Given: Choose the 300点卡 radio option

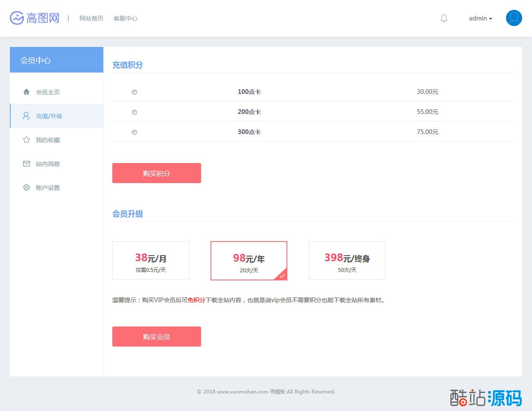Looking at the screenshot, I should 134,132.
